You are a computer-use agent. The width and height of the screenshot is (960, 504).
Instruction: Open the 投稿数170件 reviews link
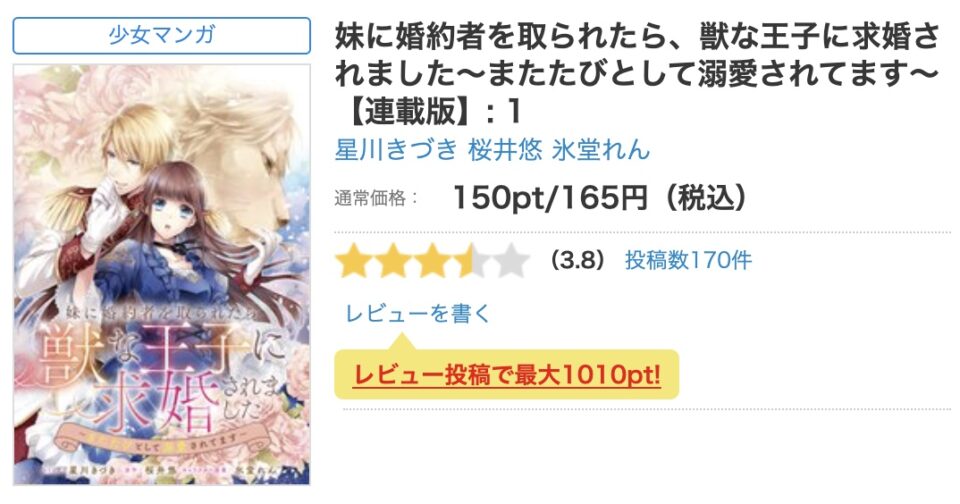[x=688, y=260]
